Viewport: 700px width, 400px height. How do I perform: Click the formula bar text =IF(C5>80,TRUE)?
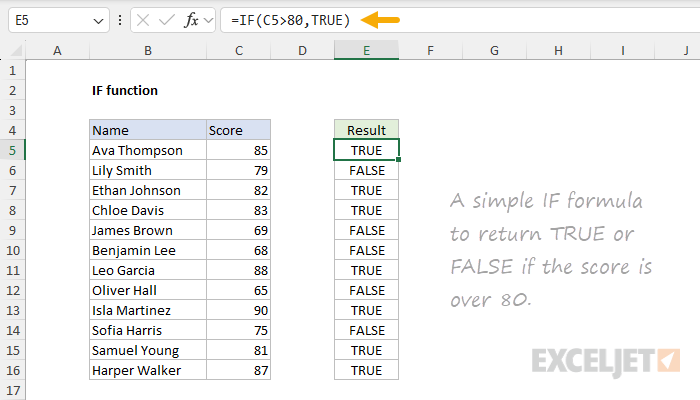(291, 20)
